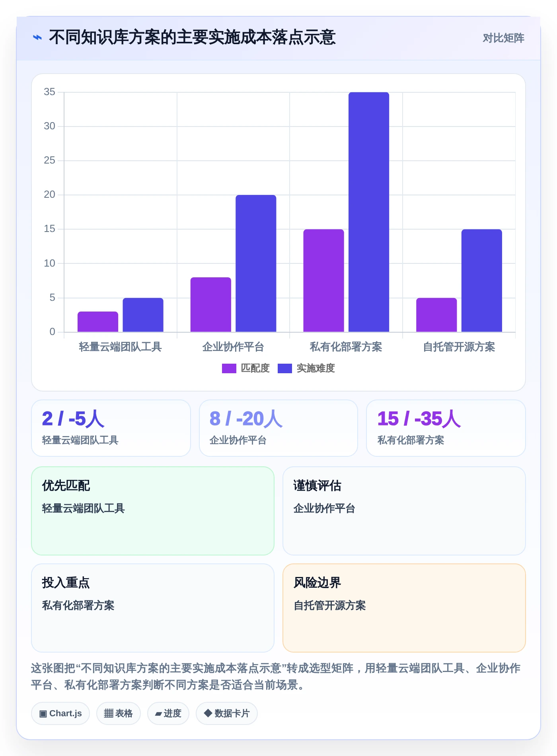This screenshot has height=756, width=557.
Task: Select the 风险边界 matrix card
Action: click(404, 608)
